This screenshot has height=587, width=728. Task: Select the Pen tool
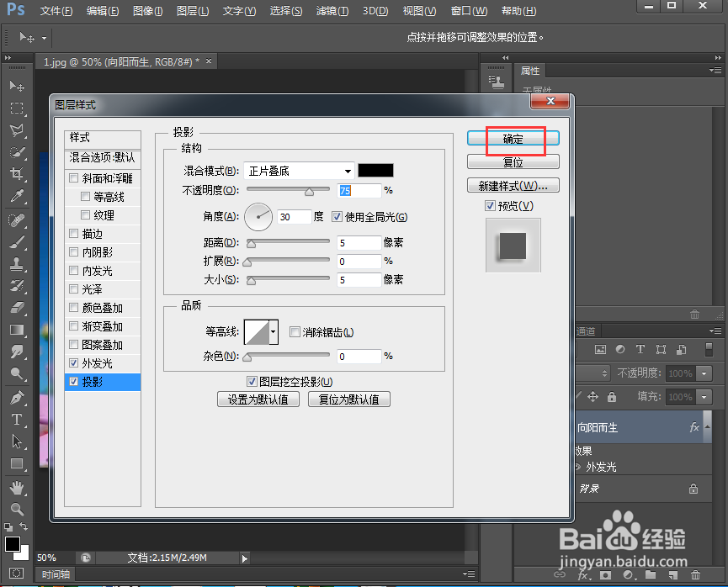click(x=17, y=398)
